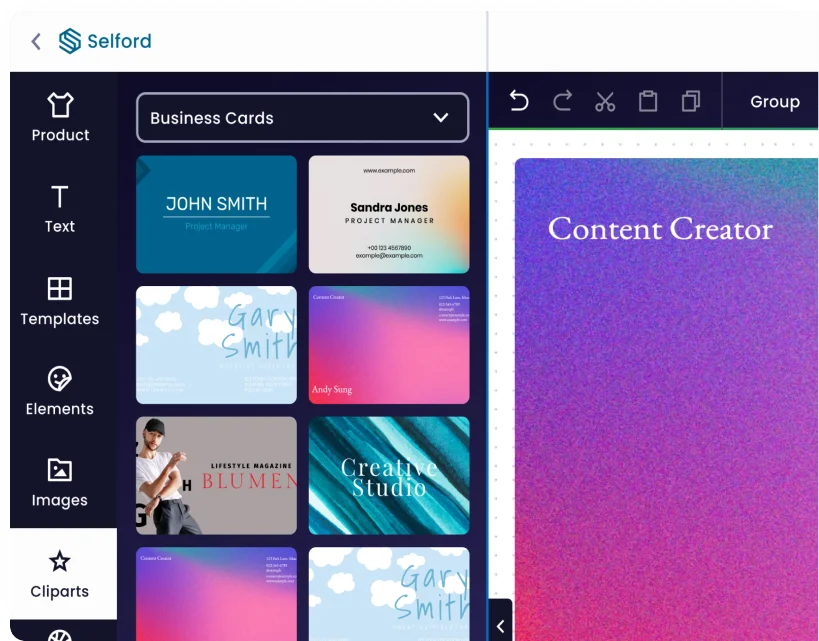Open the Text panel
Screen dimensions: 819x641
60,209
